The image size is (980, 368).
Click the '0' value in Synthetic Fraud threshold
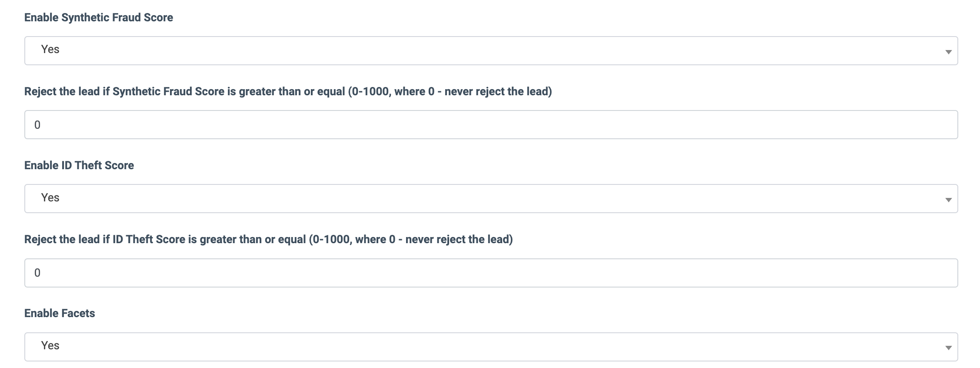(x=37, y=125)
